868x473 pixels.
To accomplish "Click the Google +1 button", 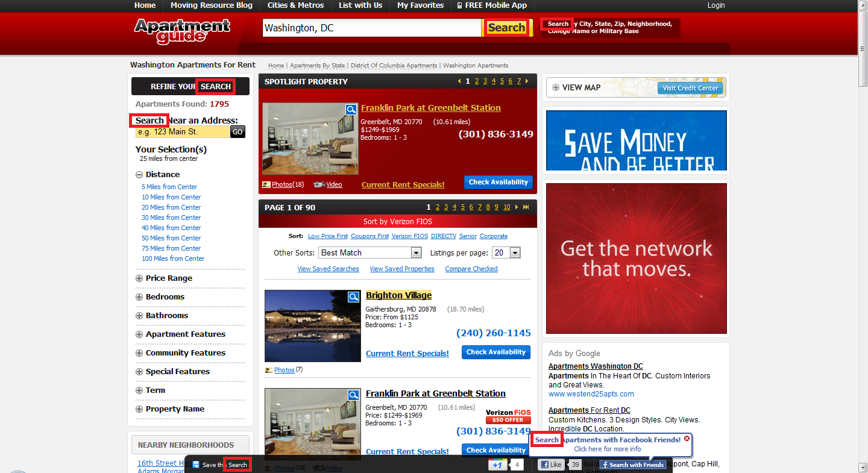I will coord(497,465).
